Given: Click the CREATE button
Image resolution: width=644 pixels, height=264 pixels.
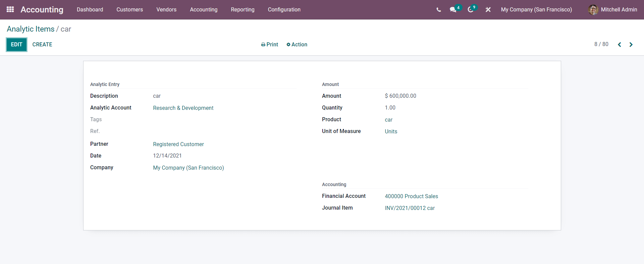Looking at the screenshot, I should (x=42, y=45).
